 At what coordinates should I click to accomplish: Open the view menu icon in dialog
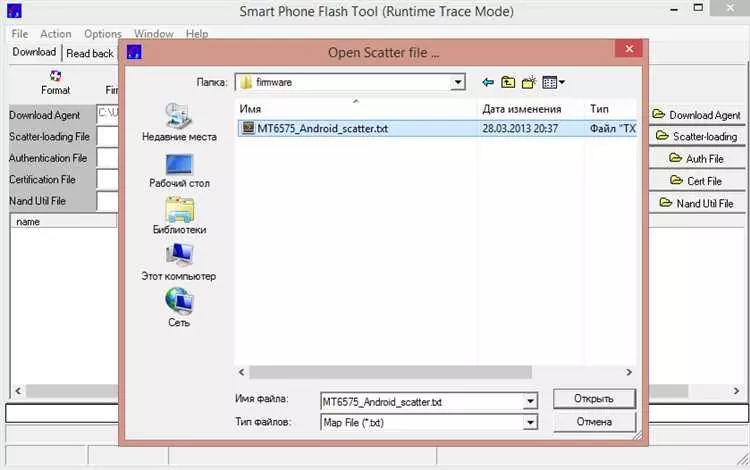553,82
